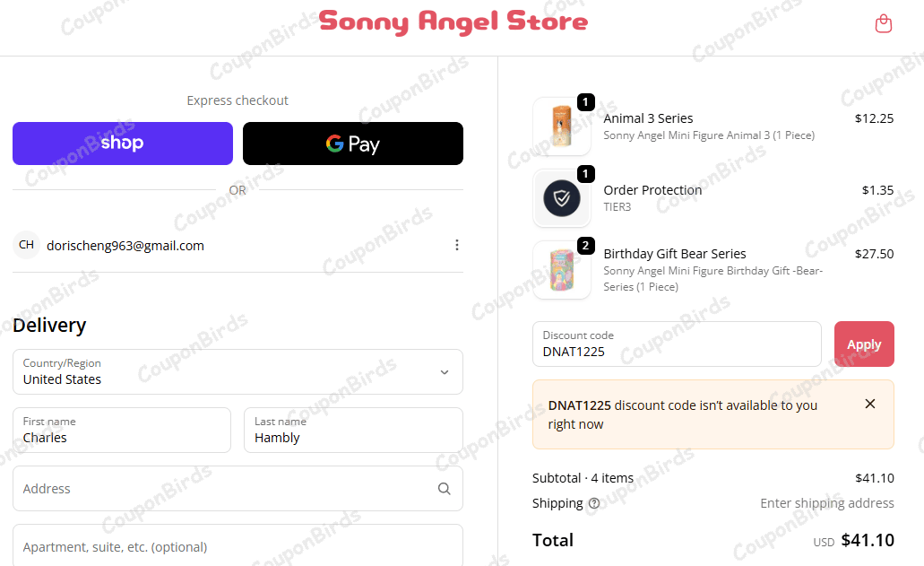The width and height of the screenshot is (924, 566).
Task: Apply the discount code
Action: pos(864,344)
